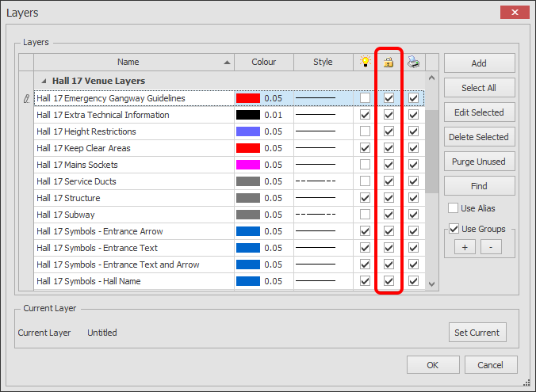
Task: Disable printing for Hall 17 Keep Clear Areas
Action: click(x=414, y=148)
